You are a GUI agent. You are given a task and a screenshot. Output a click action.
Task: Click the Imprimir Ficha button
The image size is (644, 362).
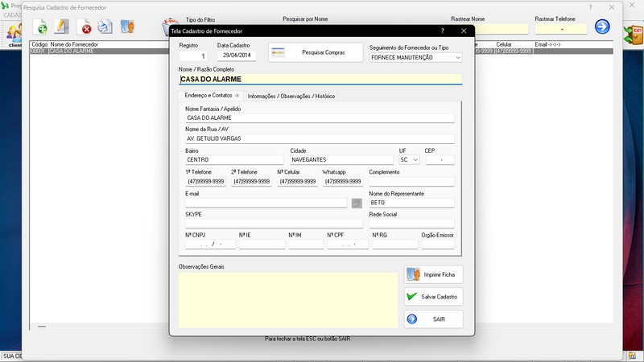tap(433, 274)
